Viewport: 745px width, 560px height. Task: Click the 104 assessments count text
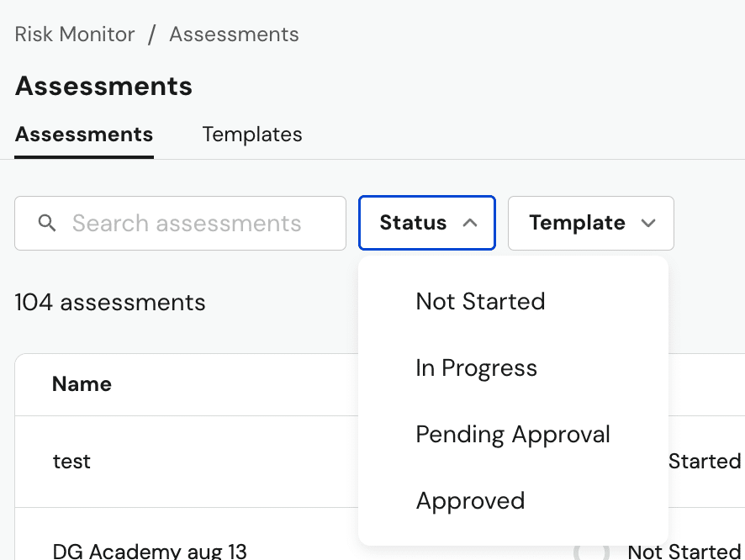tap(110, 302)
